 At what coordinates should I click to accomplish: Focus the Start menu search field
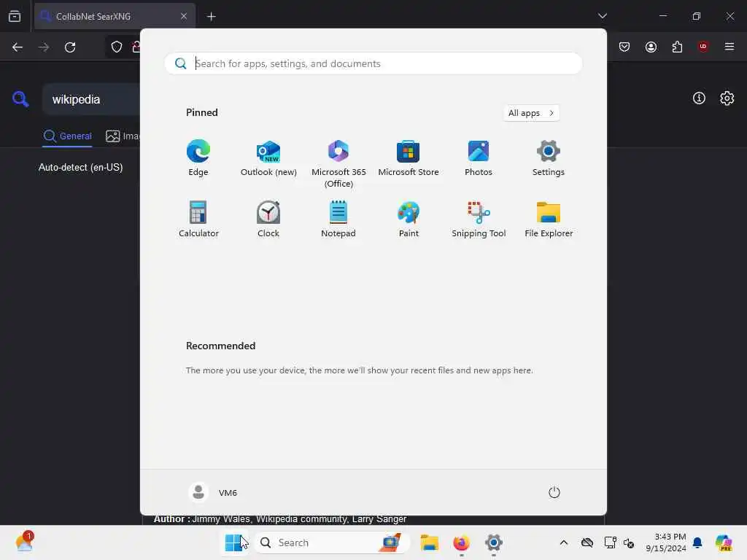[x=373, y=63]
